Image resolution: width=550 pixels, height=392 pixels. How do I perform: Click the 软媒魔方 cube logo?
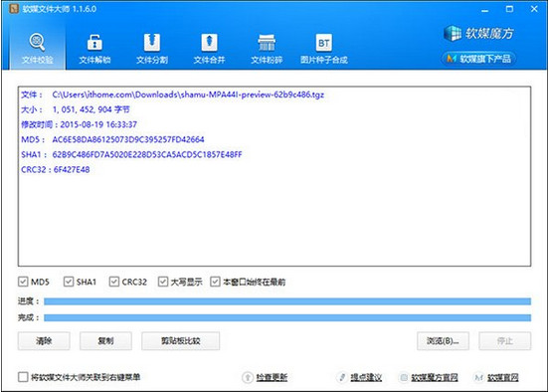pos(453,34)
